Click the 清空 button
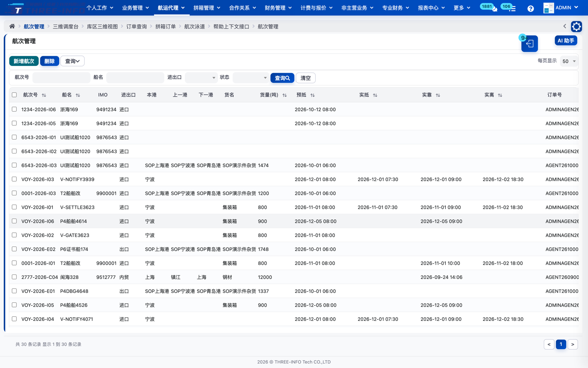This screenshot has width=588, height=368. click(x=306, y=78)
